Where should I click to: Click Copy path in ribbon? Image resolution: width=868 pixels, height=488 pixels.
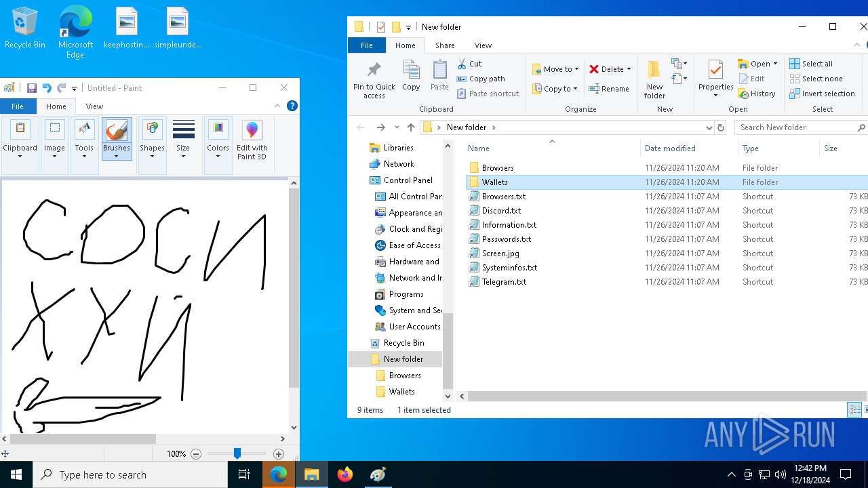coord(481,79)
